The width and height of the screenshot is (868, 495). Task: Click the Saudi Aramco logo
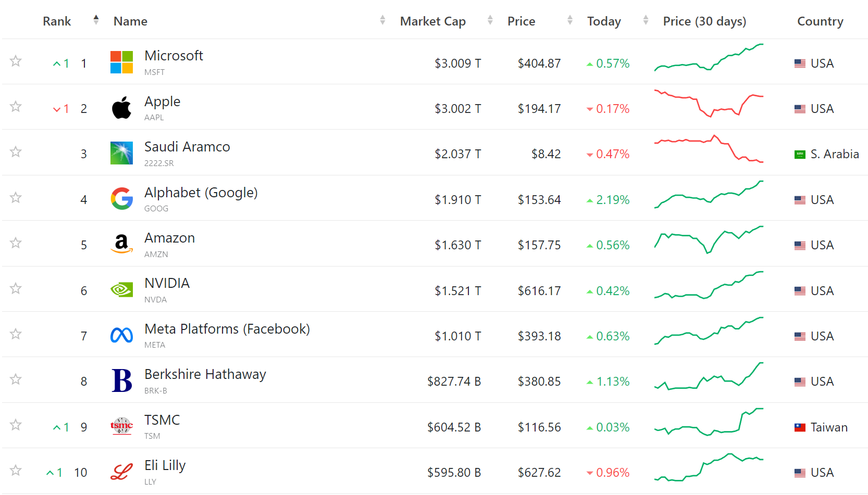pos(121,153)
